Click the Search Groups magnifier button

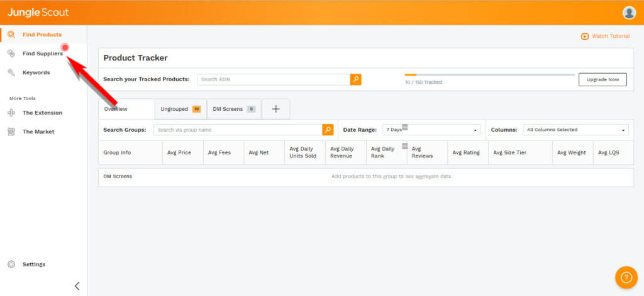coord(328,130)
